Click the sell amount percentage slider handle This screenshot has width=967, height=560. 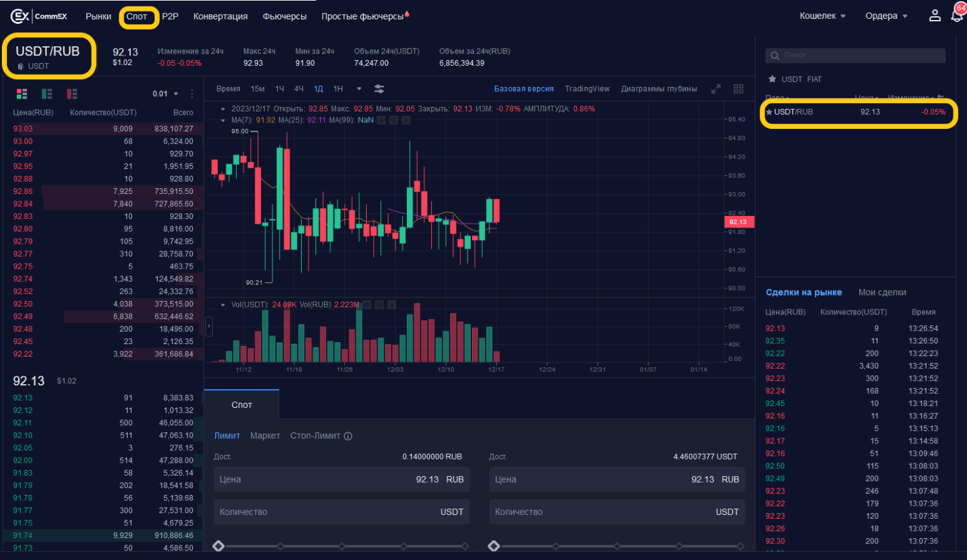pos(494,546)
